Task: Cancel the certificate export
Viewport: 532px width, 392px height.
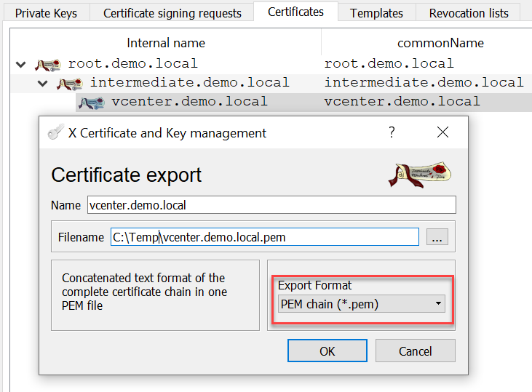Action: click(x=416, y=351)
